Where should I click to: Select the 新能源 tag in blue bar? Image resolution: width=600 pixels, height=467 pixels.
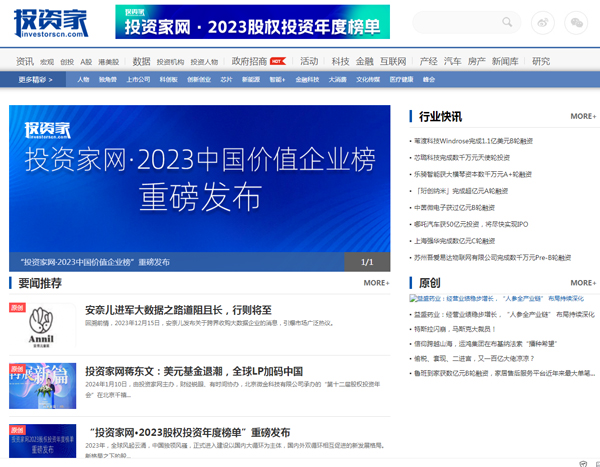pyautogui.click(x=251, y=80)
